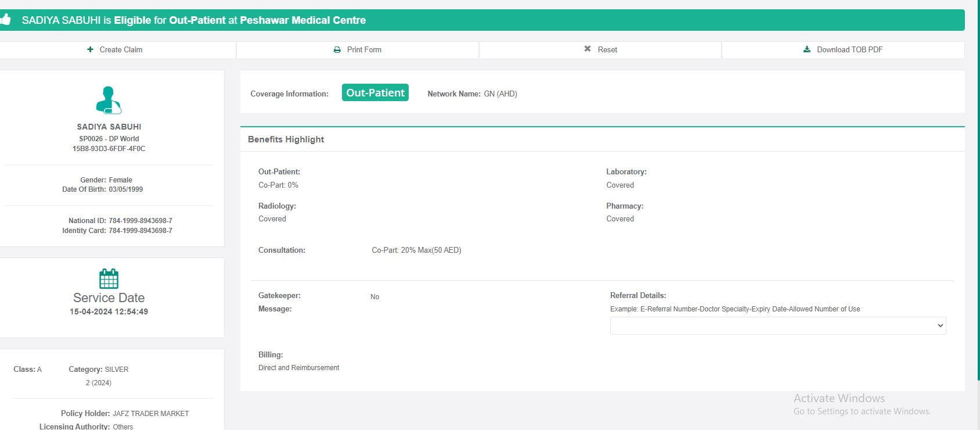The image size is (980, 430).
Task: Click the Network Name value GN (AHD)
Action: click(500, 94)
